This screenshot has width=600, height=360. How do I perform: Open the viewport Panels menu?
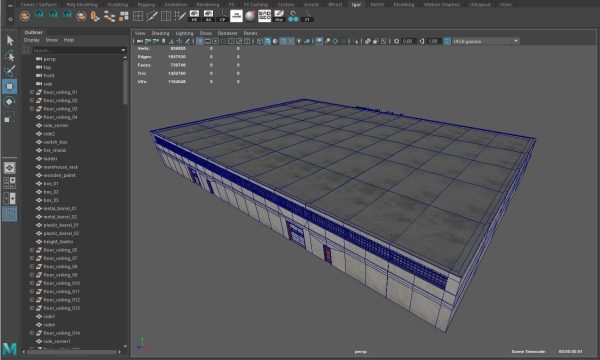pos(251,33)
